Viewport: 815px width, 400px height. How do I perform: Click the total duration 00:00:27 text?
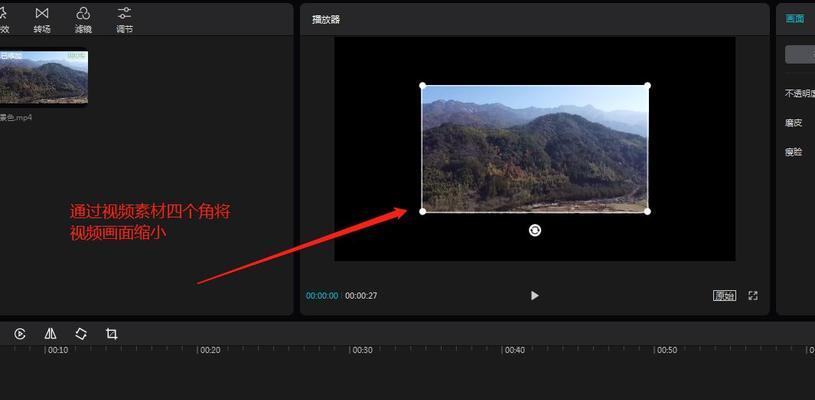tap(361, 296)
